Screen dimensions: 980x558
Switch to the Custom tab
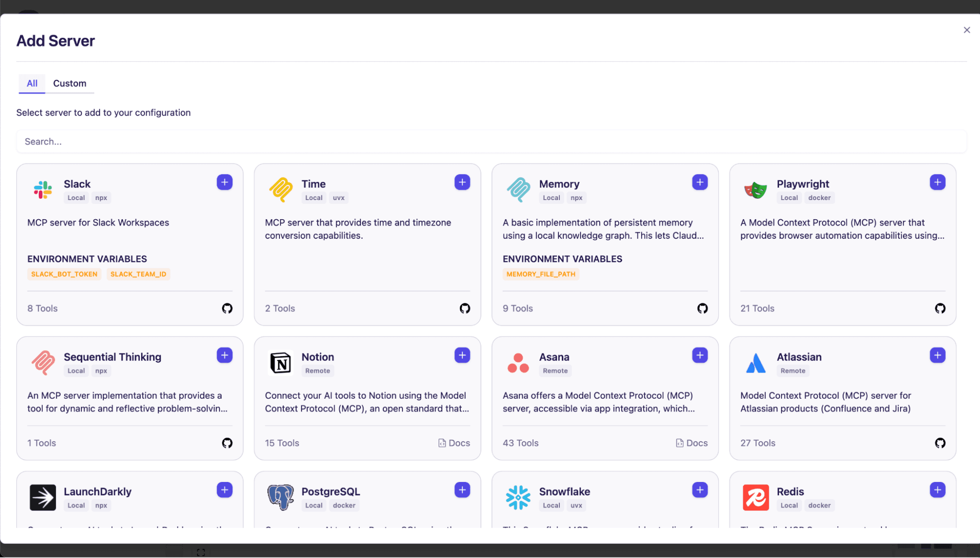(70, 83)
